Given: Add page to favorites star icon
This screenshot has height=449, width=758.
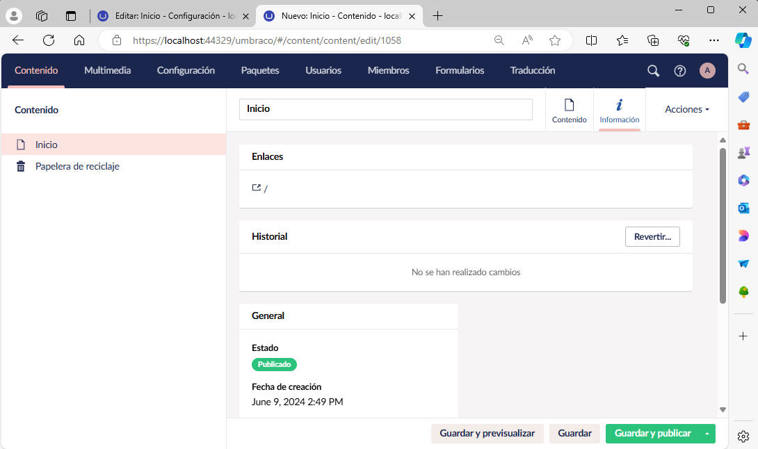Looking at the screenshot, I should pos(555,40).
